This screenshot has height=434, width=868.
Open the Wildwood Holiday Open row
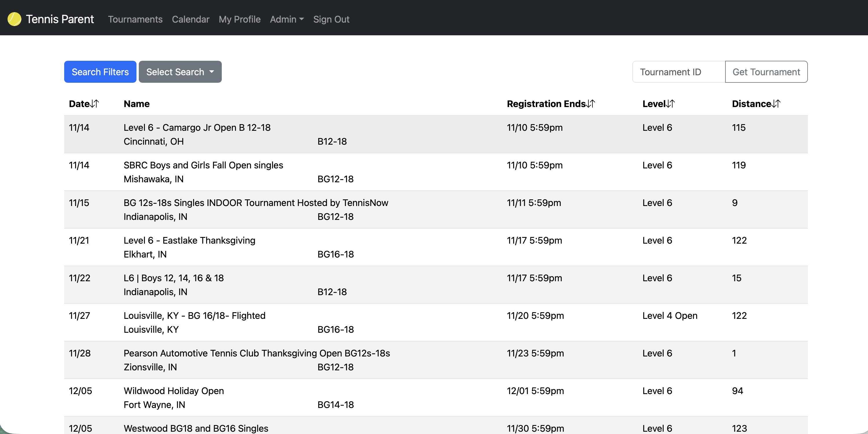pos(173,391)
